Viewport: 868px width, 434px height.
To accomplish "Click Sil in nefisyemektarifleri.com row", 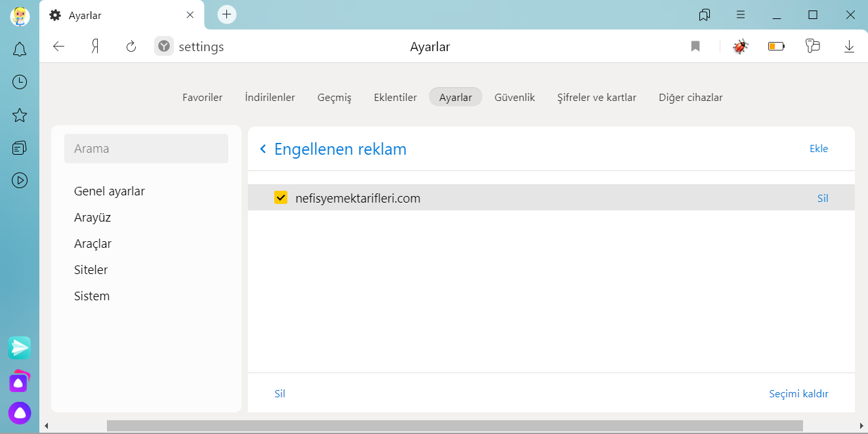I will (x=823, y=198).
